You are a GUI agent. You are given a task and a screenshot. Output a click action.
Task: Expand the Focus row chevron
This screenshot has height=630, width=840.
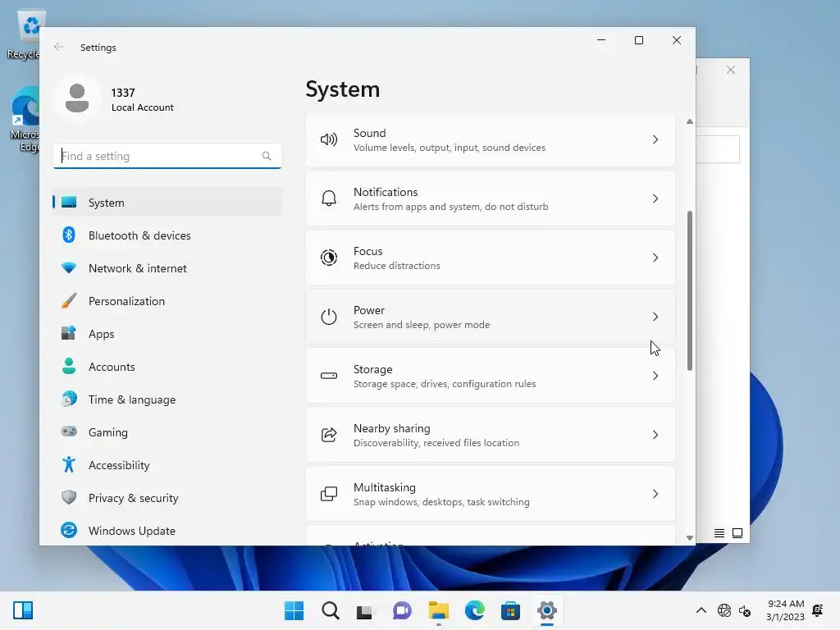tap(655, 258)
